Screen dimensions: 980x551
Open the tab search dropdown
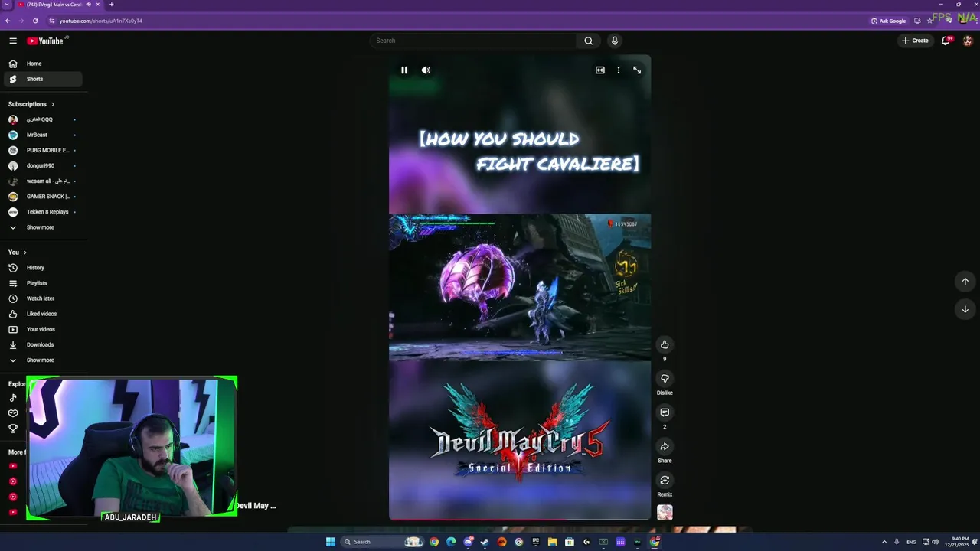6,5
